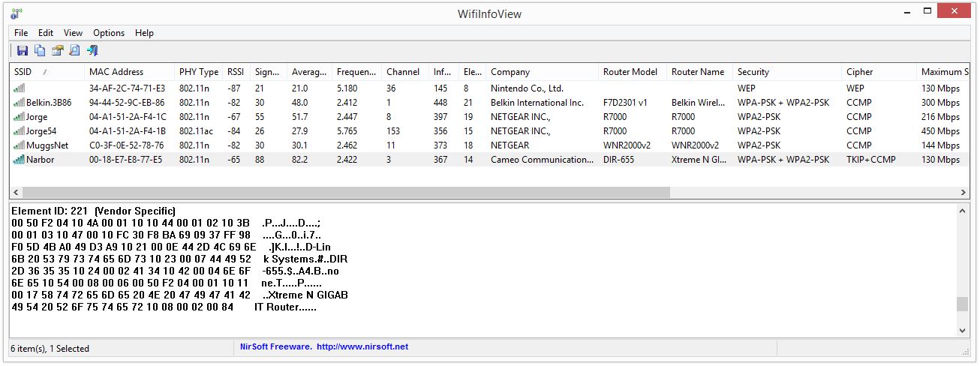Click the up arrow of the hex pane scrollbar
Viewport: 980px width, 366px height.
pyautogui.click(x=963, y=211)
